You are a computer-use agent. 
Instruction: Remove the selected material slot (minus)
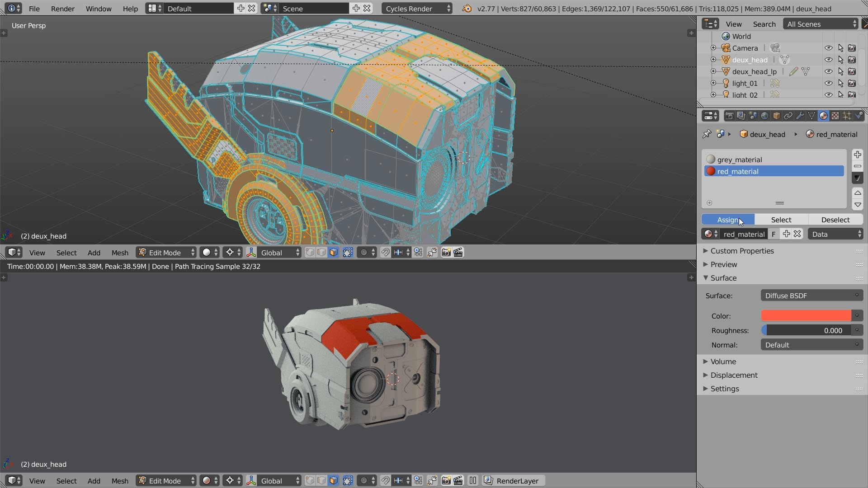[x=858, y=166]
